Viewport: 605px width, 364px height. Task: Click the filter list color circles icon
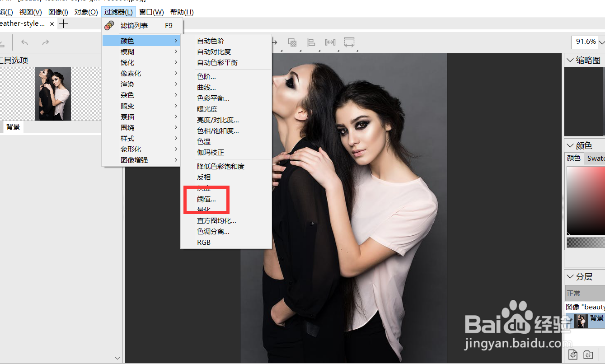pyautogui.click(x=109, y=26)
